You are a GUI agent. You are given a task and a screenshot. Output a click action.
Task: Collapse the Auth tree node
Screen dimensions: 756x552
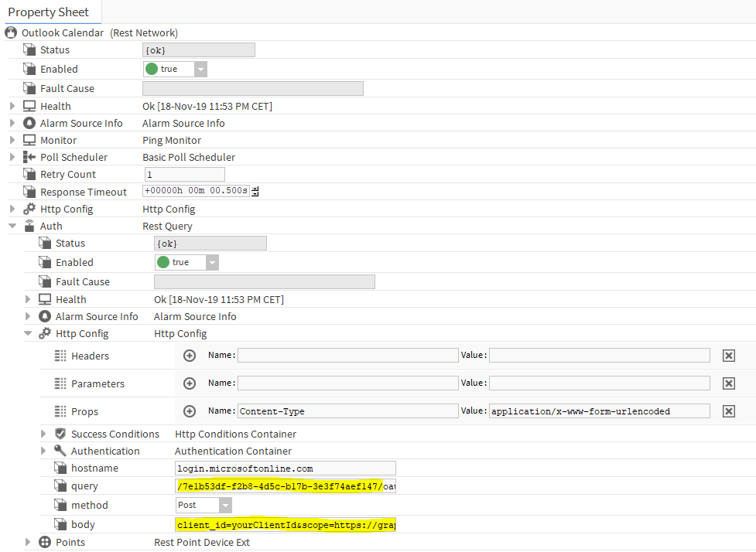(12, 226)
